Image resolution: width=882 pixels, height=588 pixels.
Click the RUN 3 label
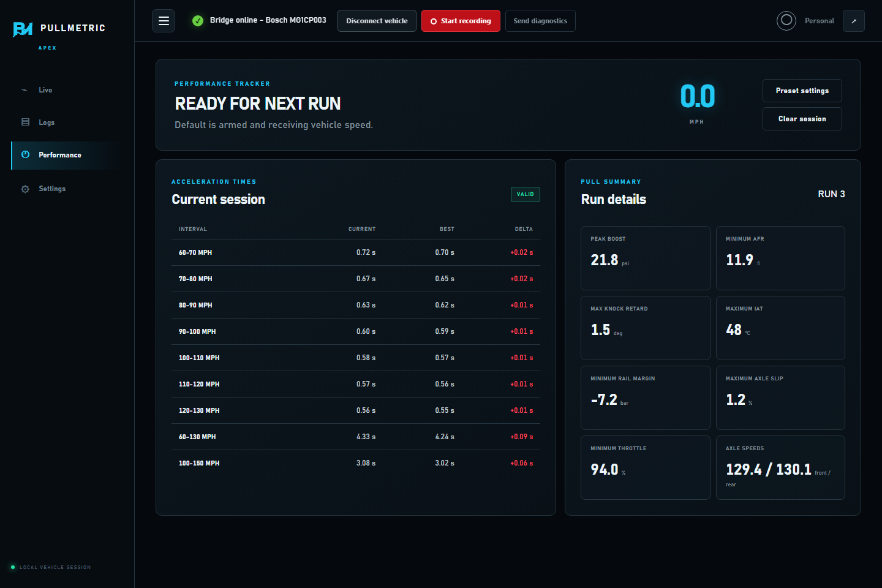(x=831, y=194)
